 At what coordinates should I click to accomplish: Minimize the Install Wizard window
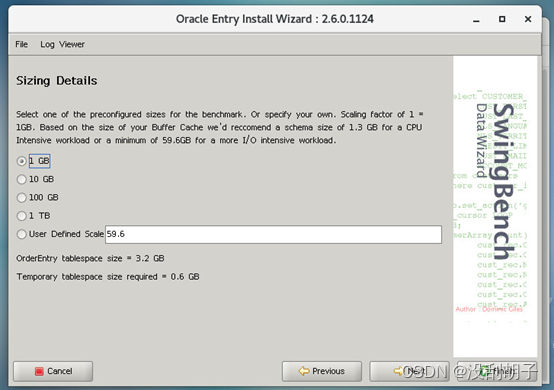pyautogui.click(x=476, y=19)
